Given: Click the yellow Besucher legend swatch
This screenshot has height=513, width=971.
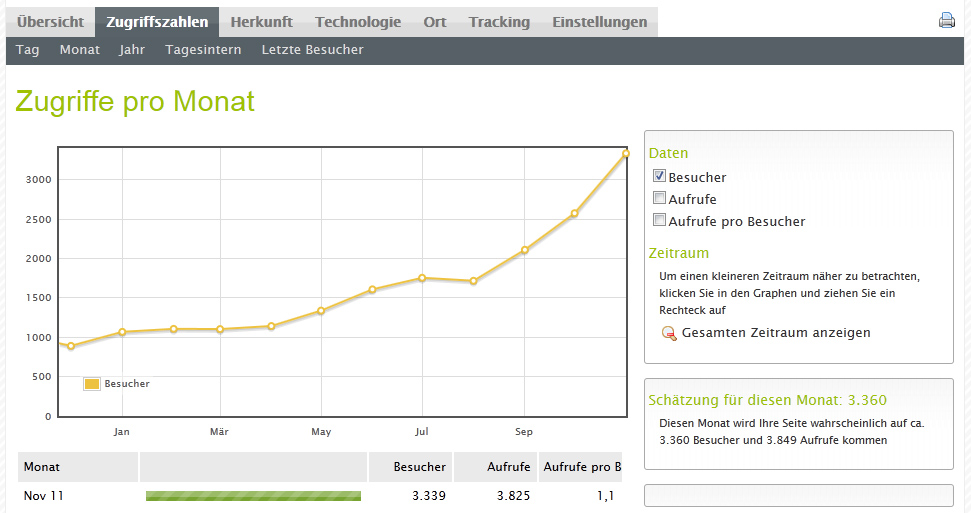Looking at the screenshot, I should (92, 384).
